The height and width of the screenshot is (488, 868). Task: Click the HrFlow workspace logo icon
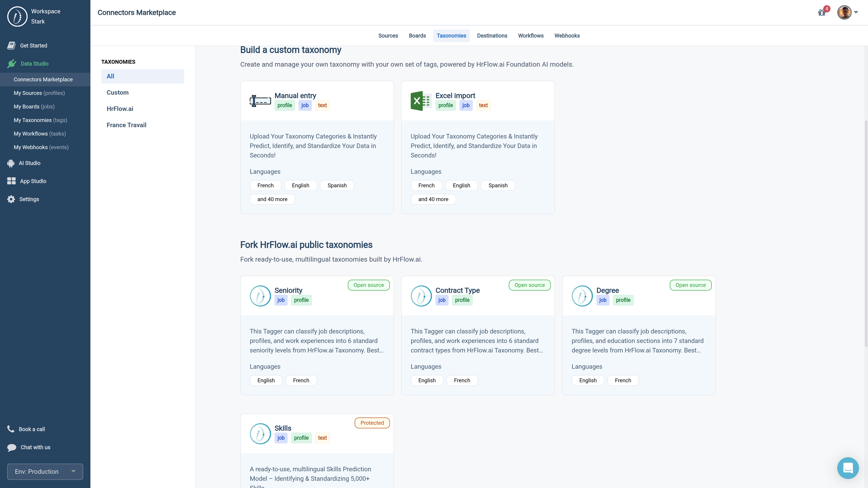pos(17,16)
